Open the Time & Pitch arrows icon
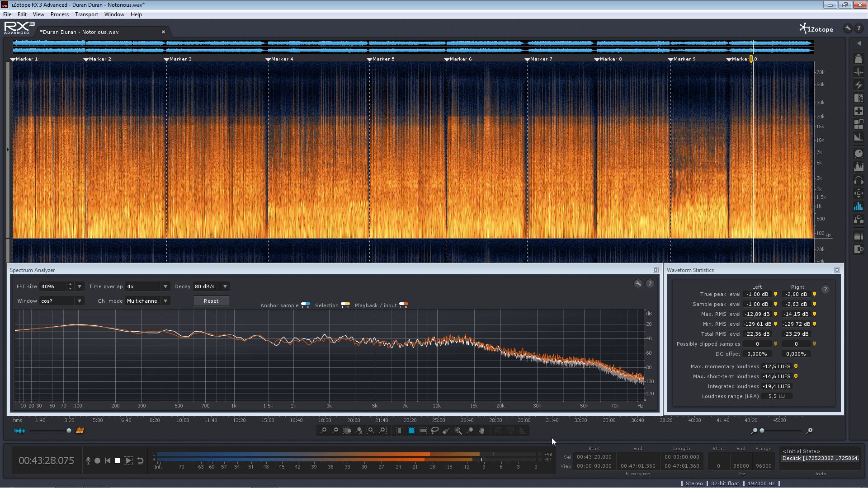 [x=859, y=193]
